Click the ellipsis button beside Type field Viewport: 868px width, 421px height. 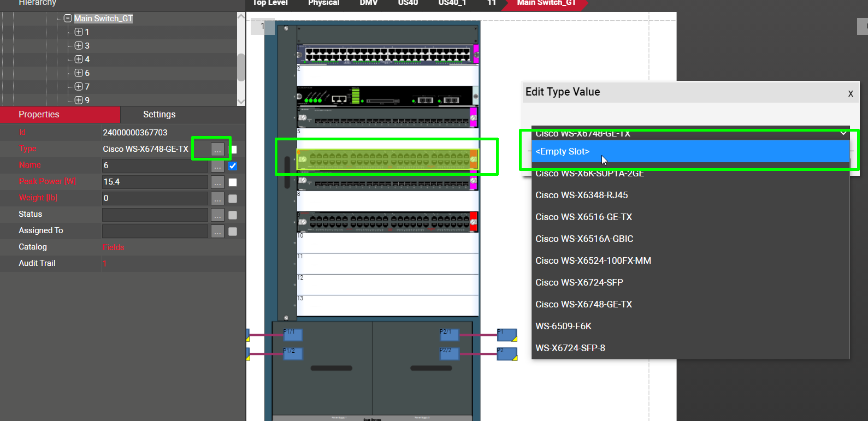(x=217, y=149)
